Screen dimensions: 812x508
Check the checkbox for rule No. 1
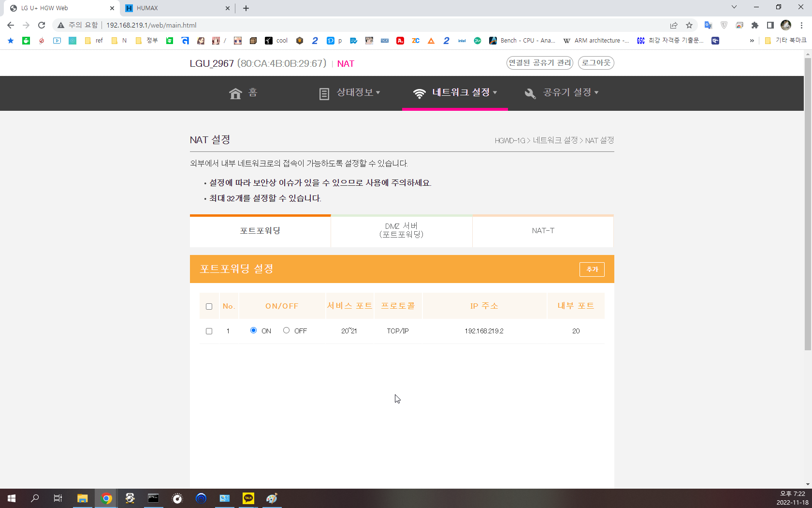pyautogui.click(x=209, y=331)
